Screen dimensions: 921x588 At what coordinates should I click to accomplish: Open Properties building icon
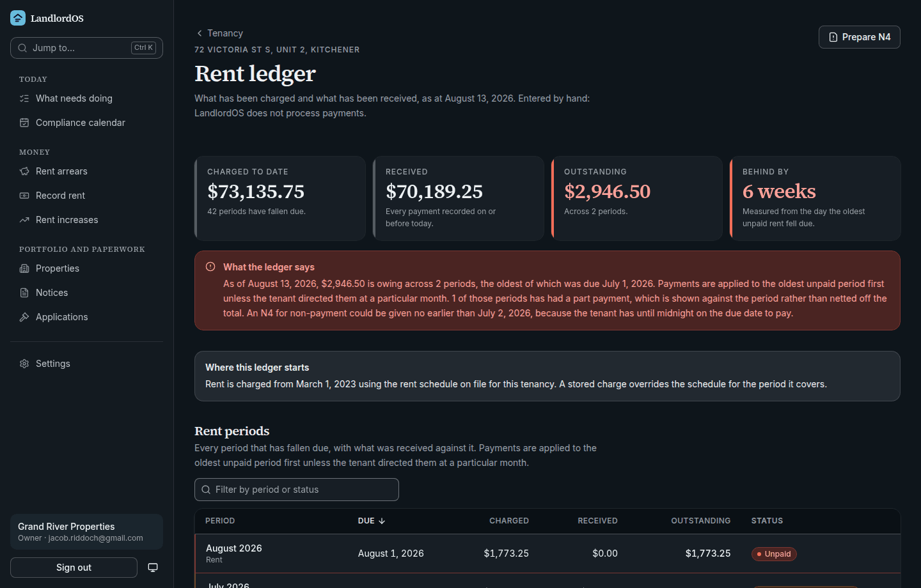[x=24, y=268]
